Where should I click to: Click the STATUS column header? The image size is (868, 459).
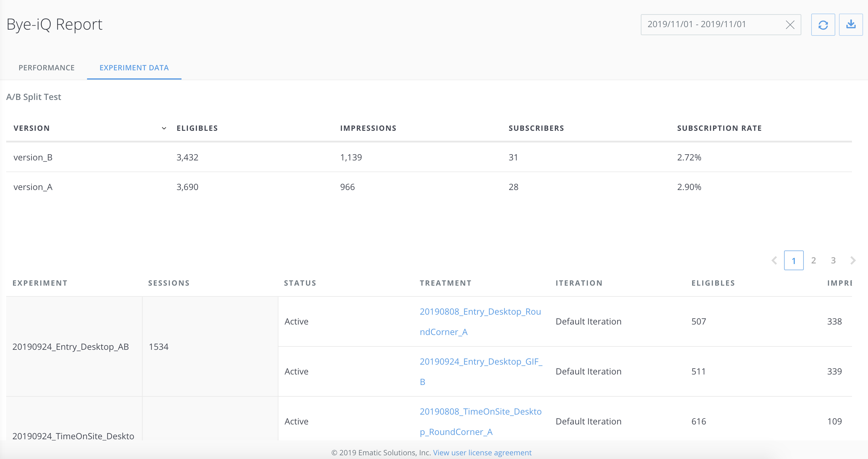[x=300, y=283]
